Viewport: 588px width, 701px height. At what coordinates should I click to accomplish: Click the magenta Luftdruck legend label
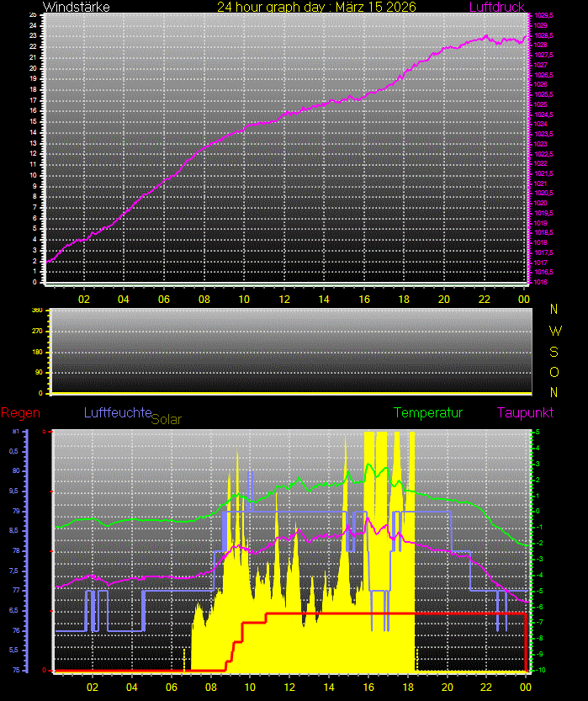pyautogui.click(x=496, y=7)
